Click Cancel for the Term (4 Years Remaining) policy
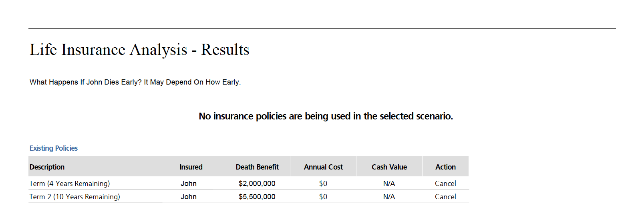Viewport: 644px width, 206px height. [x=445, y=184]
